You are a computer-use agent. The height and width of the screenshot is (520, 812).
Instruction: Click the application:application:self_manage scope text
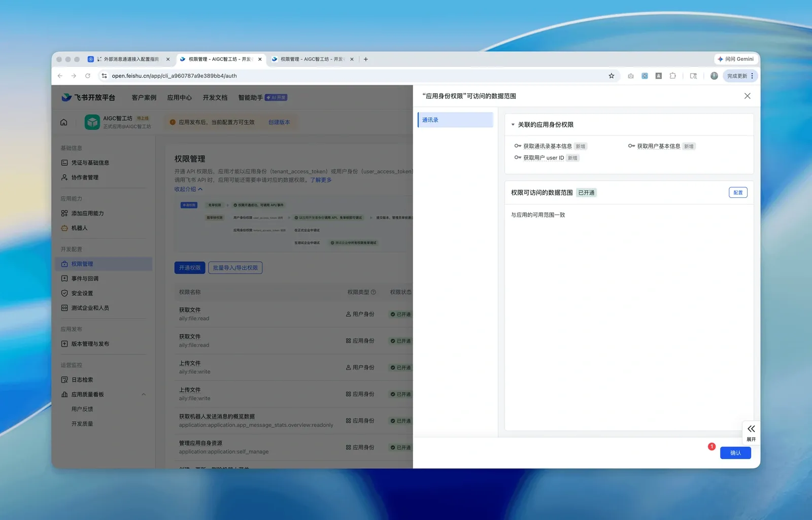coord(224,452)
